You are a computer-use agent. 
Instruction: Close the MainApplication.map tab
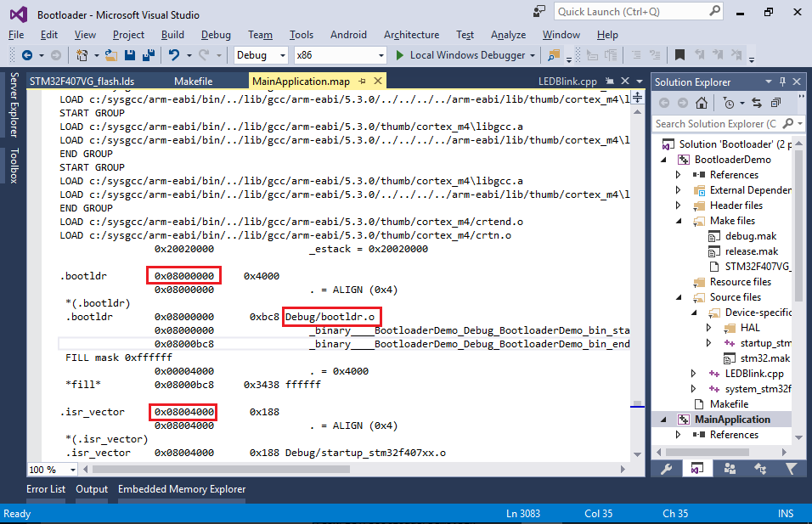(x=378, y=81)
